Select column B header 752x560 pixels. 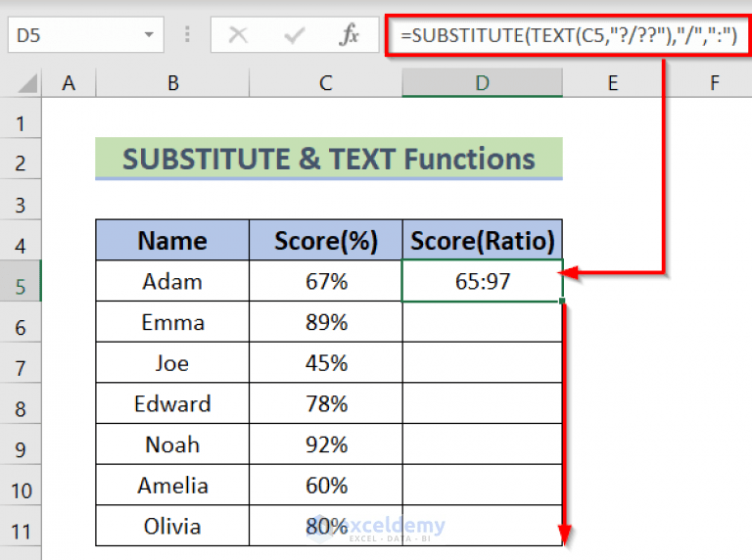[172, 82]
